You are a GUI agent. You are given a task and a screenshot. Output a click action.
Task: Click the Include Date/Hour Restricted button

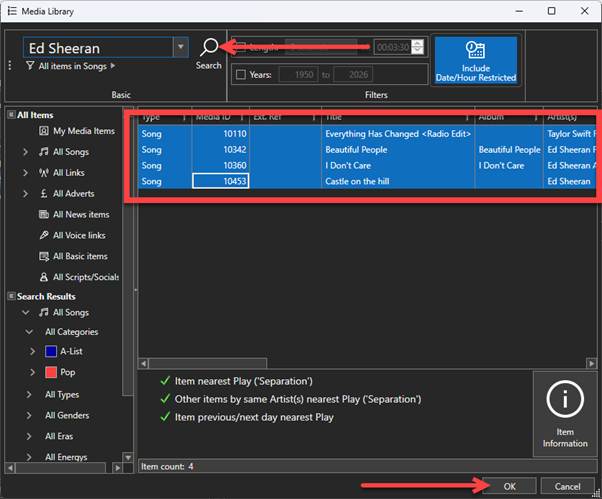tap(476, 61)
